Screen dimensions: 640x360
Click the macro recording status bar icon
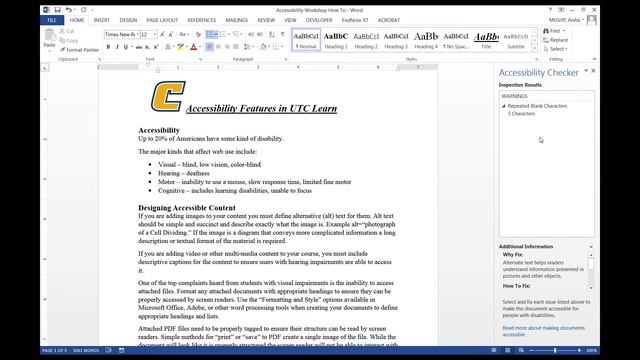[122, 350]
